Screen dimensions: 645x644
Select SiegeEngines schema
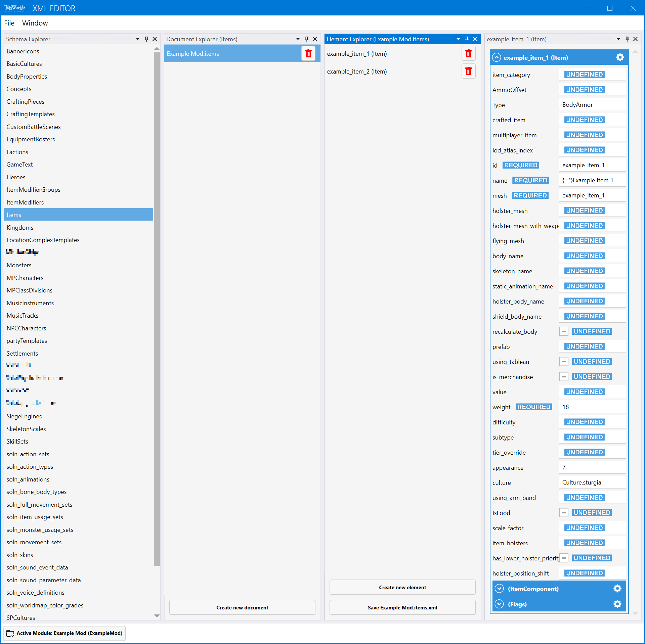point(79,416)
